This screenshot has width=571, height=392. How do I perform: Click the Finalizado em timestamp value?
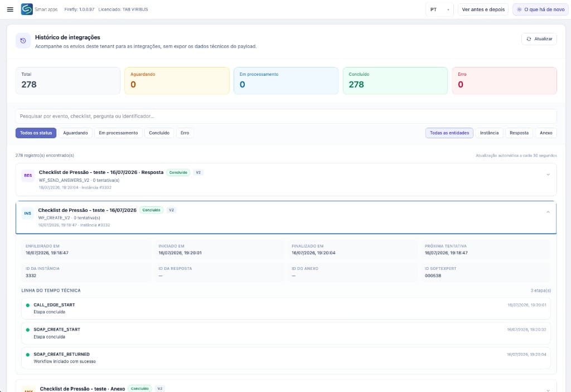pos(313,253)
